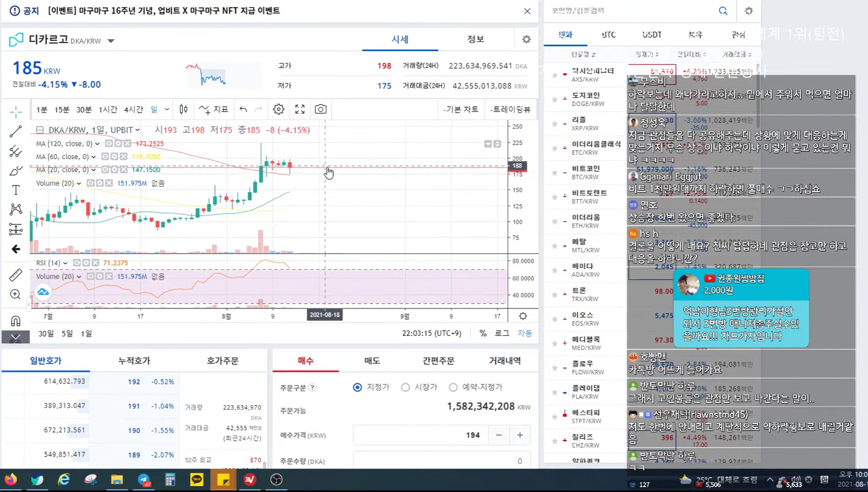Take a chart snapshot with camera icon

(x=321, y=109)
